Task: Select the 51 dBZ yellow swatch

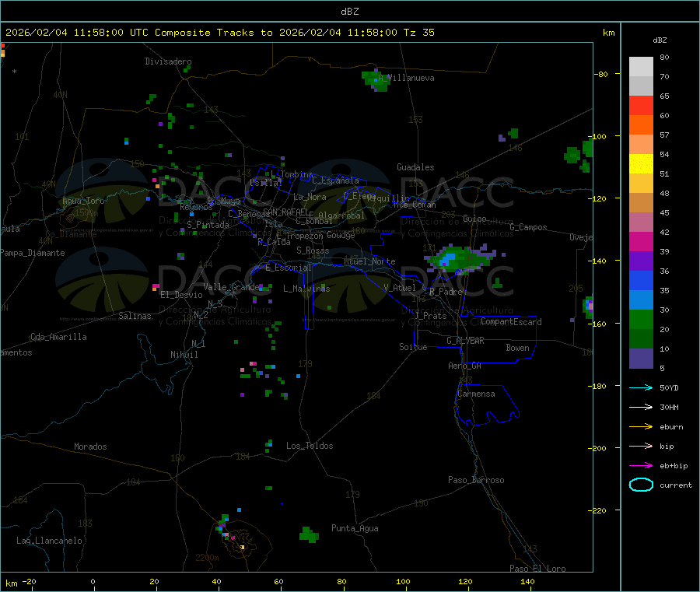Action: tap(641, 164)
